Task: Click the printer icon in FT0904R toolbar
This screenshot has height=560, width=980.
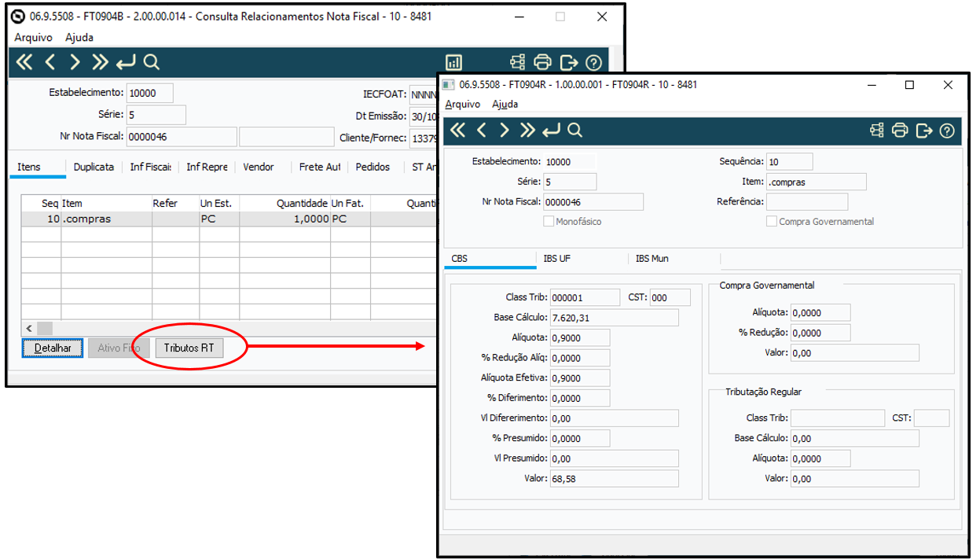Action: point(901,130)
